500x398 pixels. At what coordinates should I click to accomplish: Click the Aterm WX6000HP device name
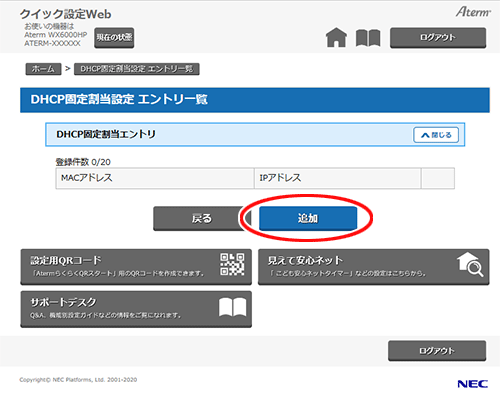coord(56,35)
